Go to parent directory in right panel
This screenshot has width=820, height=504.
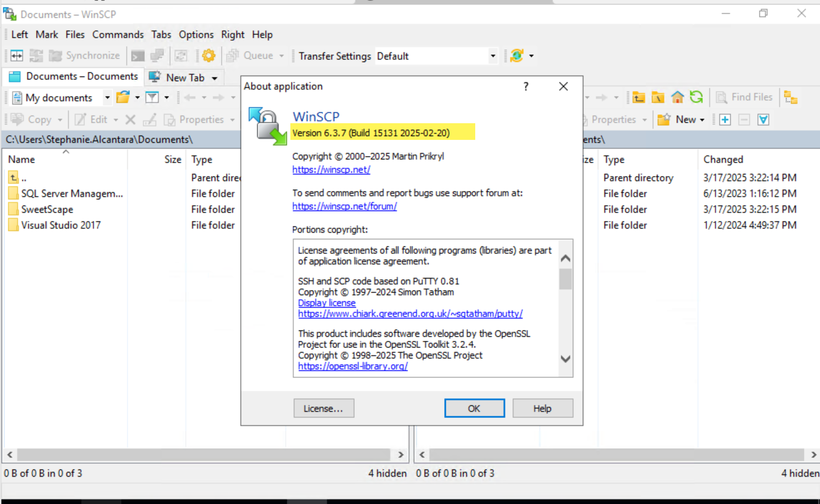pos(638,98)
